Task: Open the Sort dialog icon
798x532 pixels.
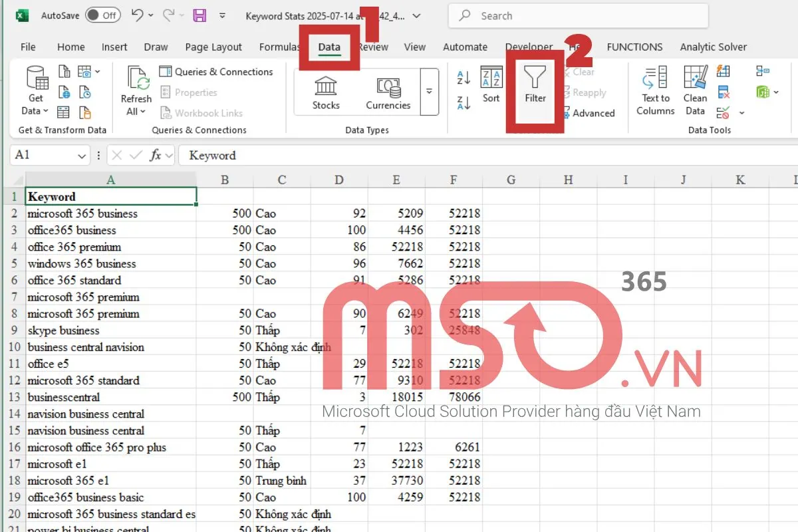Action: [x=491, y=85]
